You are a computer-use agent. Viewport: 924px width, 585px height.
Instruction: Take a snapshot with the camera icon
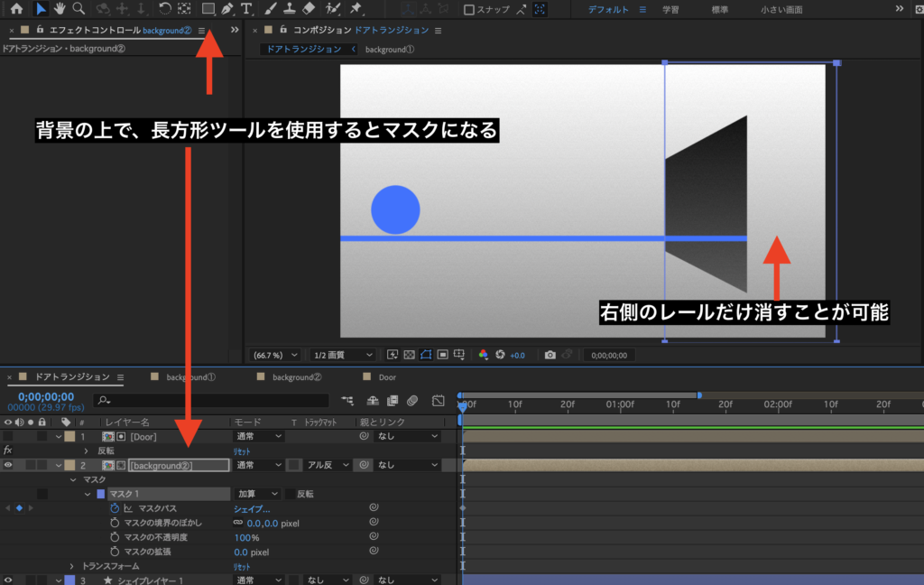click(x=550, y=355)
